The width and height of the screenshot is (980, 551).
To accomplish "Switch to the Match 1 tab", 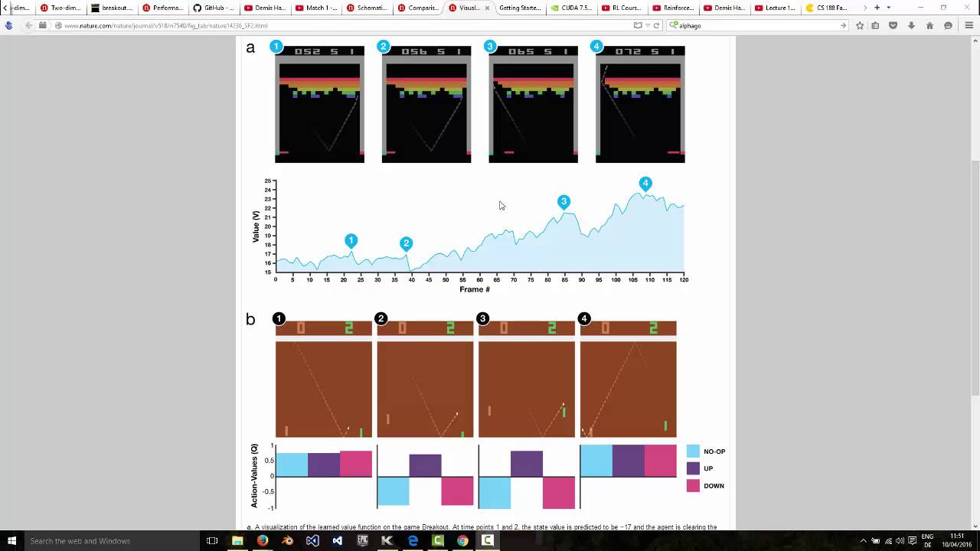I will 316,8.
